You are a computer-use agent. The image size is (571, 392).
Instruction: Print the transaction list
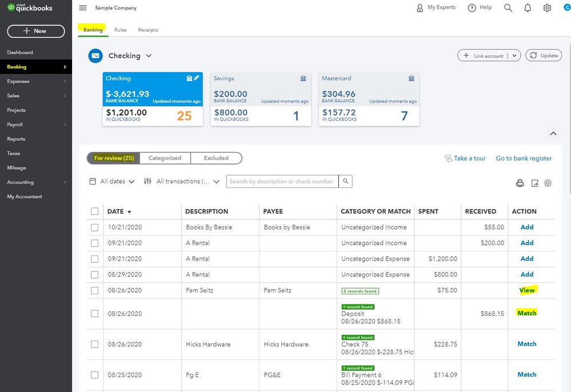point(520,183)
